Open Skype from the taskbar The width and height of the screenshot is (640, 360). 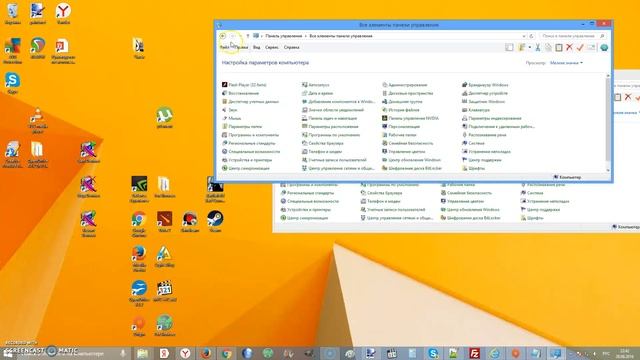433,353
